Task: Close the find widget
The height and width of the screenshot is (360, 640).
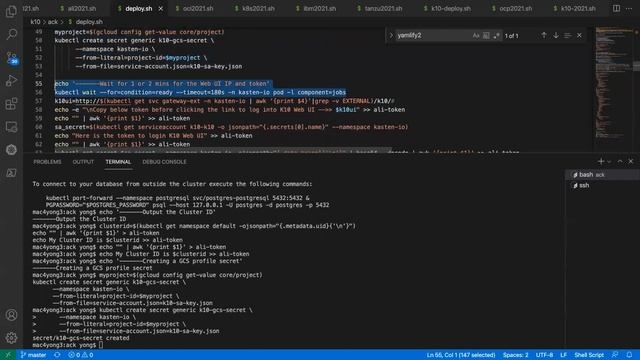Action: 579,36
